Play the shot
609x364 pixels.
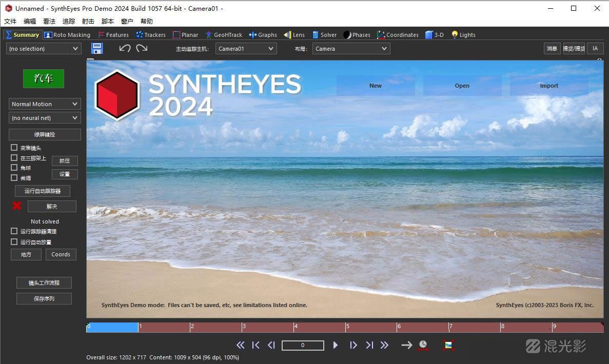[x=336, y=345]
